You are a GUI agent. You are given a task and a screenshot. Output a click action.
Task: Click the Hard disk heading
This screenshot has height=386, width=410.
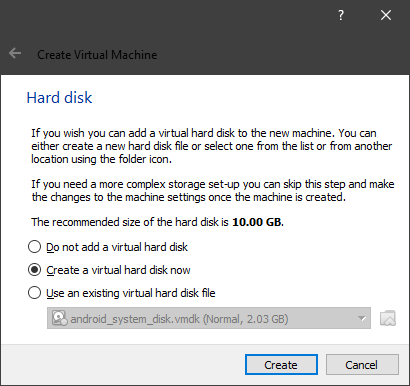59,98
